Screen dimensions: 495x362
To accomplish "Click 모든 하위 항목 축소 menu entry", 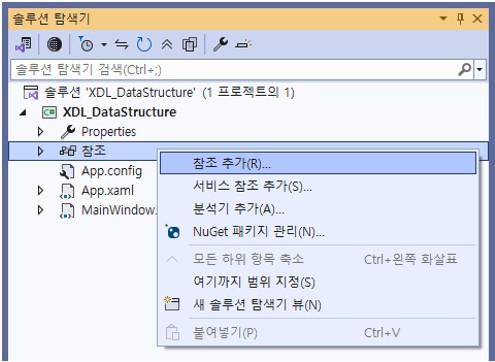I will [318, 259].
